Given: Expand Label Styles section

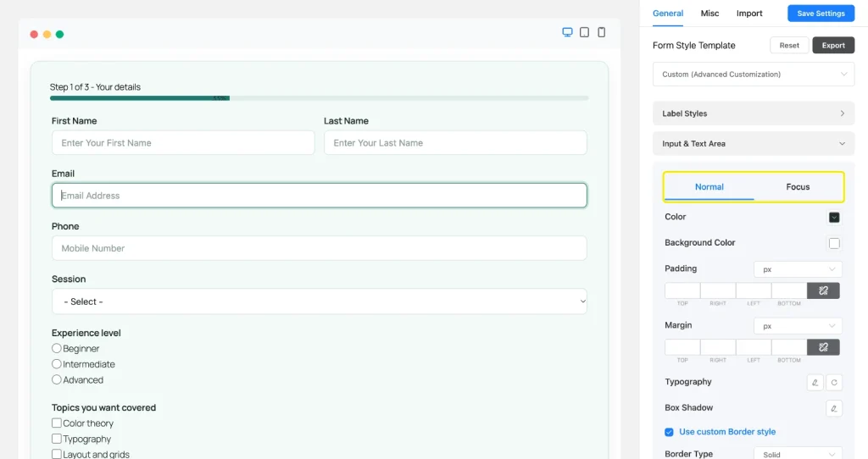Looking at the screenshot, I should tap(754, 113).
